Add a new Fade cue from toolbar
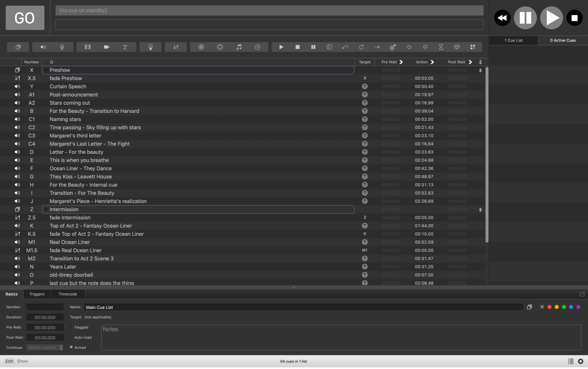Viewport: 588px width, 369px height. tap(176, 47)
